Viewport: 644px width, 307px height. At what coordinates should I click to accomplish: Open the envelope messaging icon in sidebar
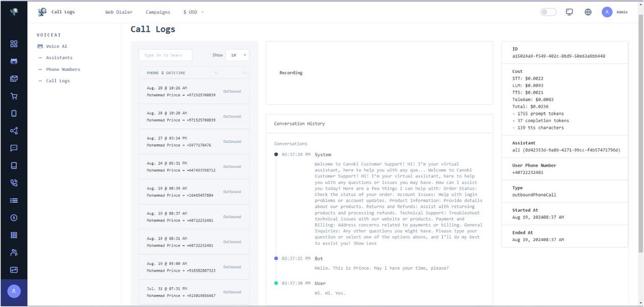14,79
